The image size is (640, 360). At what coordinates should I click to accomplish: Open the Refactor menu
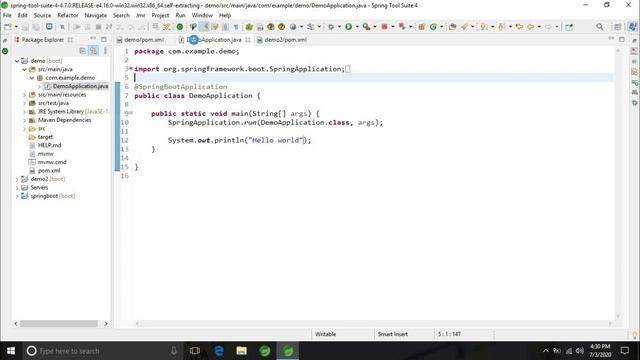(67, 15)
